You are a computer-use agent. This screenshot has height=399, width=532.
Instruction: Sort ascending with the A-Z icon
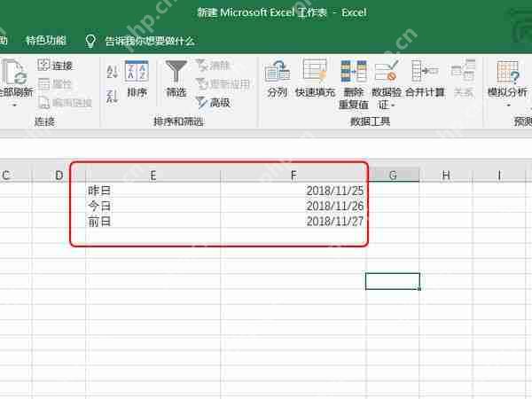click(112, 72)
